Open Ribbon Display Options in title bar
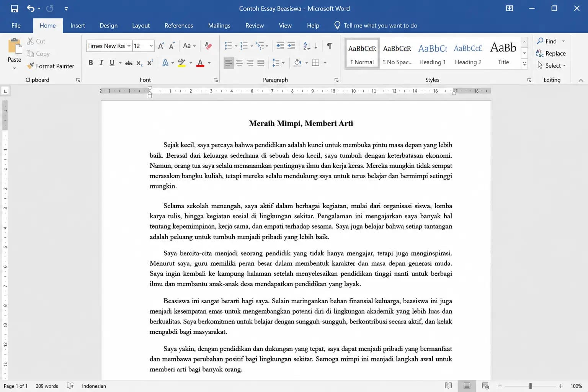Viewport: 588px width, 392px height. (x=510, y=8)
